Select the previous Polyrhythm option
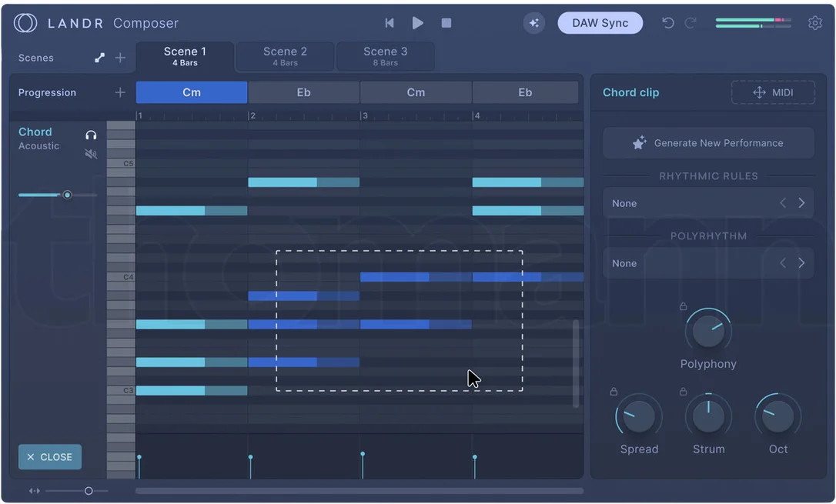Viewport: 836px width, 504px height. 783,262
